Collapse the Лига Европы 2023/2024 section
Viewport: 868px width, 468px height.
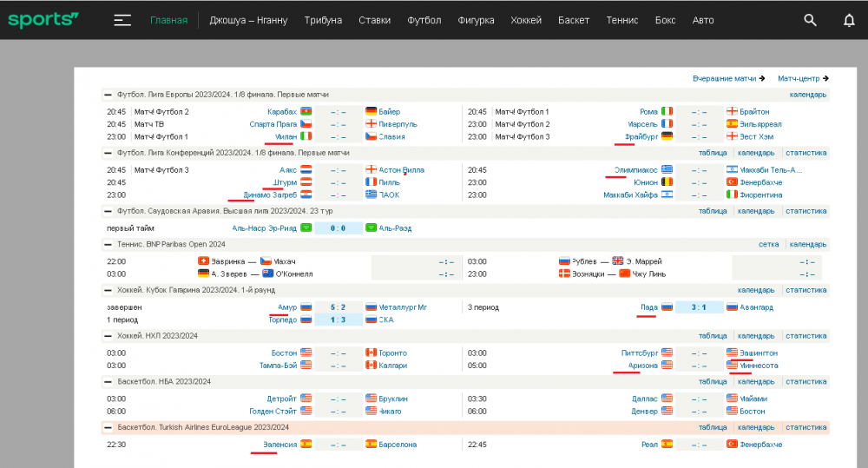108,95
